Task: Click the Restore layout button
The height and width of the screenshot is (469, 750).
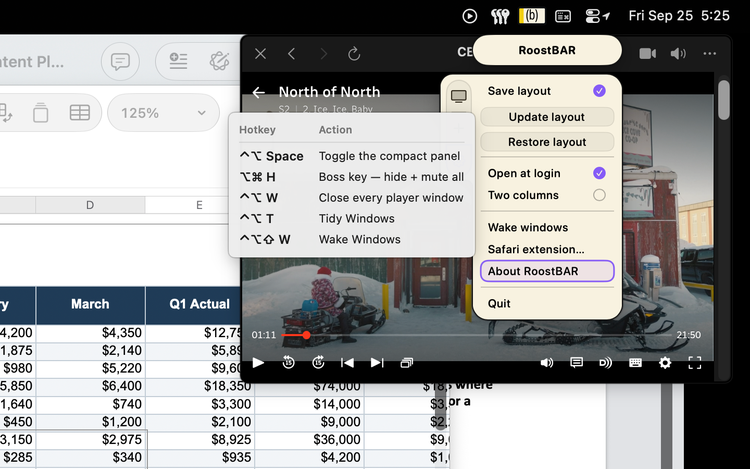Action: (547, 142)
